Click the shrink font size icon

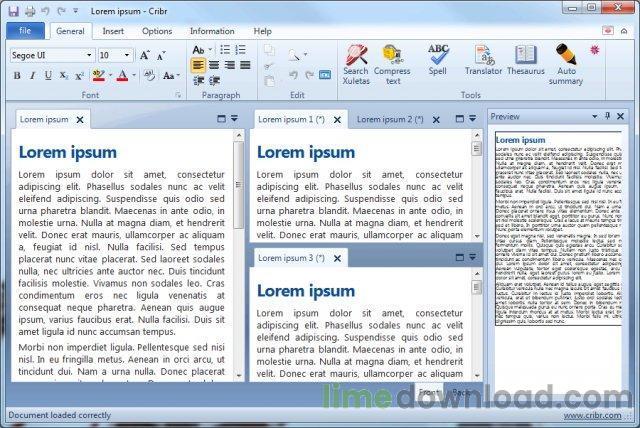[161, 55]
